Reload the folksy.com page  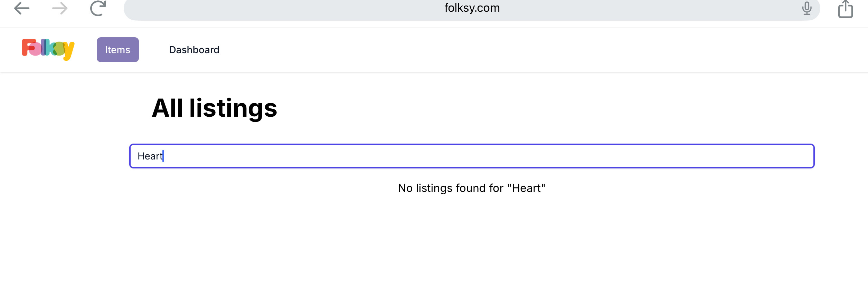pyautogui.click(x=98, y=8)
